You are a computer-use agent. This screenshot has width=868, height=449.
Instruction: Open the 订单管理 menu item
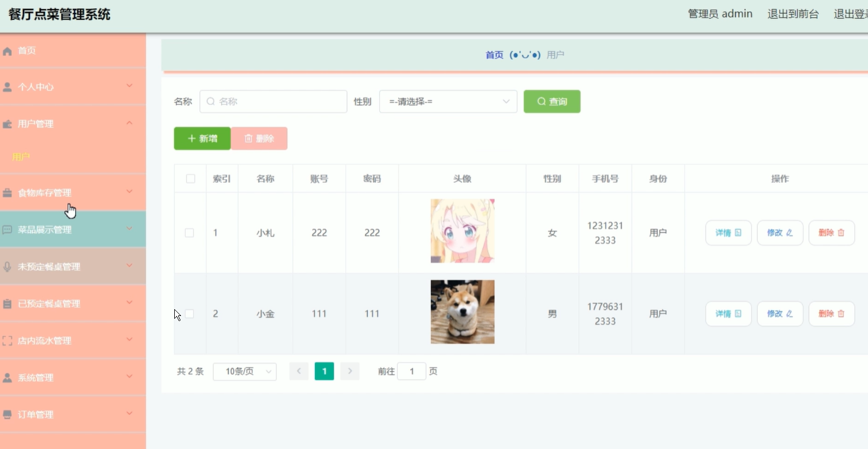point(73,414)
